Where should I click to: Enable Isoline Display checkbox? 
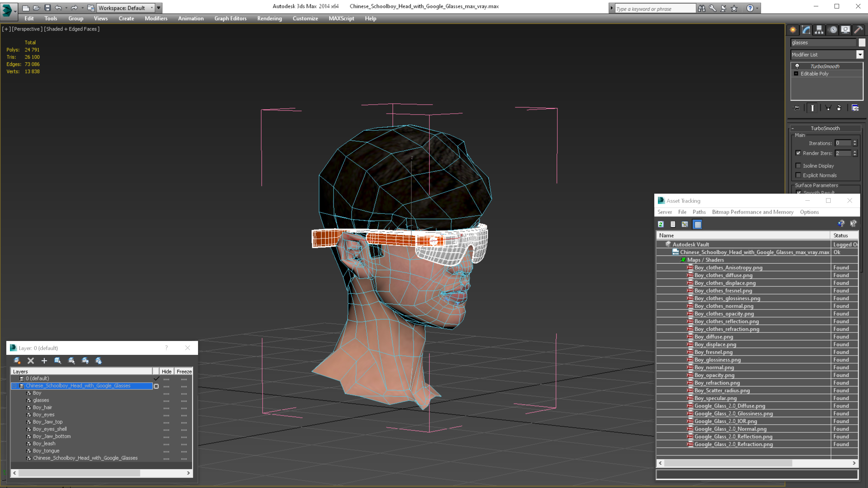pyautogui.click(x=798, y=165)
